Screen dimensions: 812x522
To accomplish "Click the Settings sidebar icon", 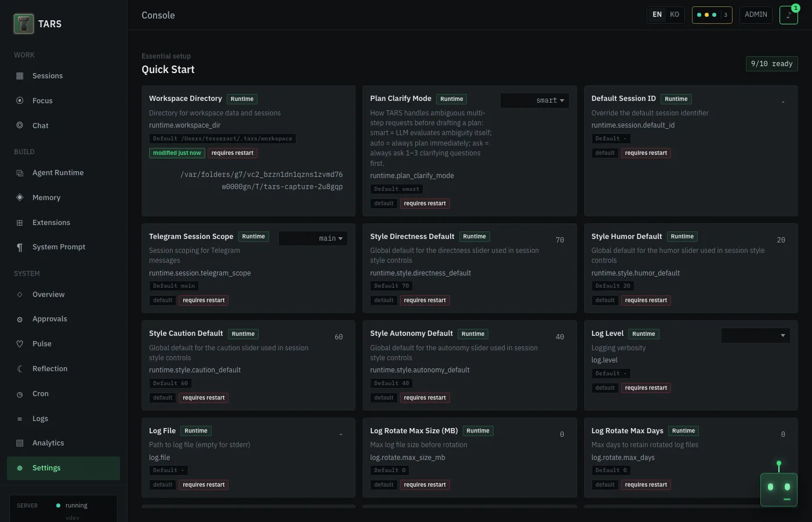I will (20, 468).
